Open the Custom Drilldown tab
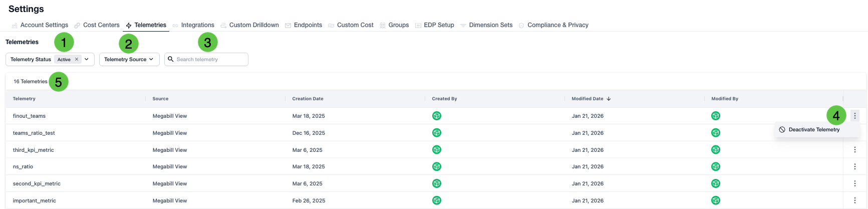 (x=253, y=25)
